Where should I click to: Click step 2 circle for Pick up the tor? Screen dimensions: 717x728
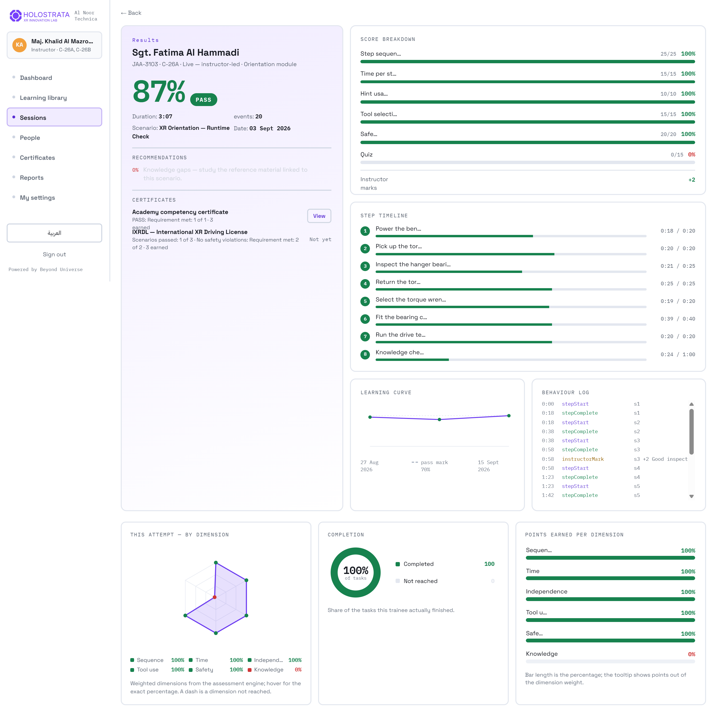[x=365, y=248]
